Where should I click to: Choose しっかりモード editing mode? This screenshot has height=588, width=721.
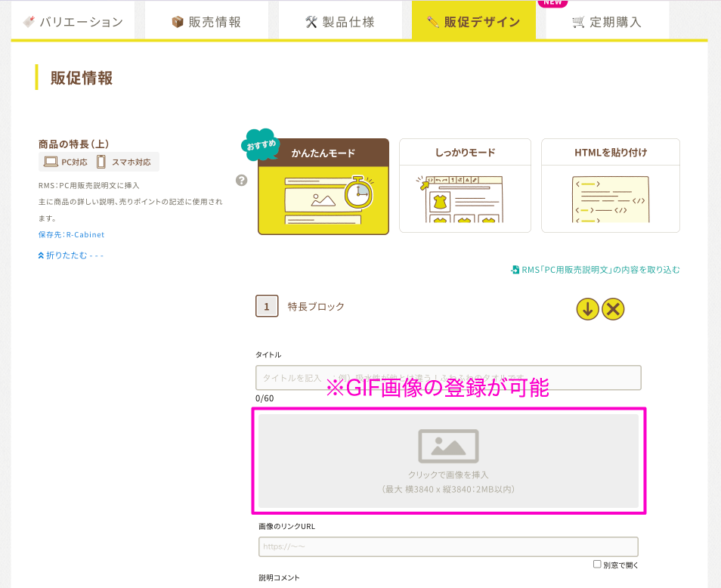pyautogui.click(x=465, y=185)
